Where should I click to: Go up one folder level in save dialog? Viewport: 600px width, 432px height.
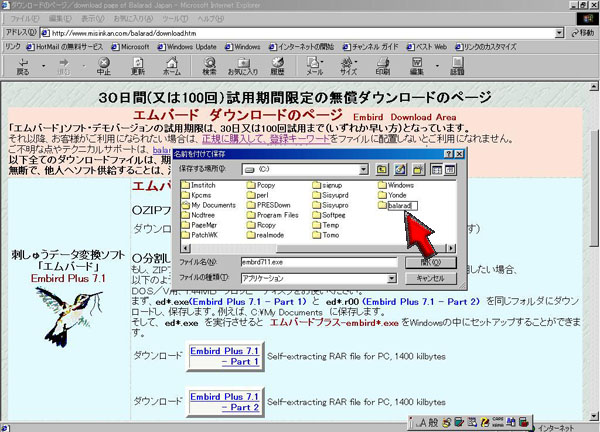(x=382, y=169)
